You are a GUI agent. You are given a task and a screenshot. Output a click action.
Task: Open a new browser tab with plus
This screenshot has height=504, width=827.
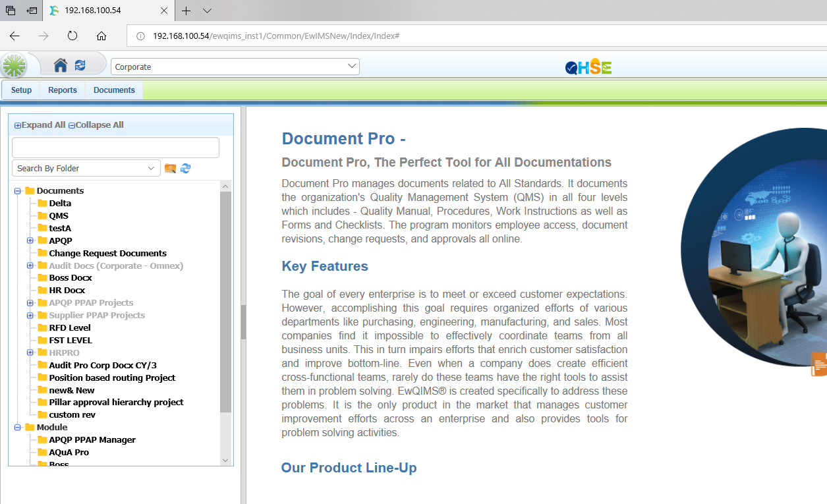click(186, 11)
